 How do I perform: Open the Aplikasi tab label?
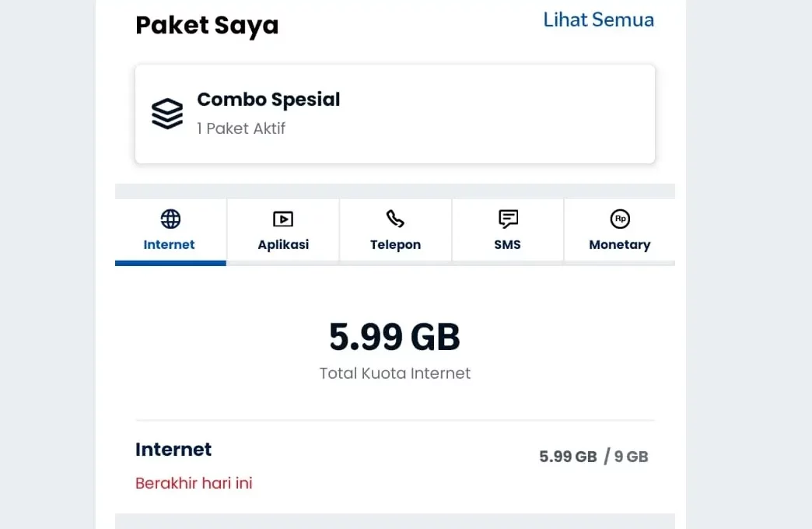point(283,244)
